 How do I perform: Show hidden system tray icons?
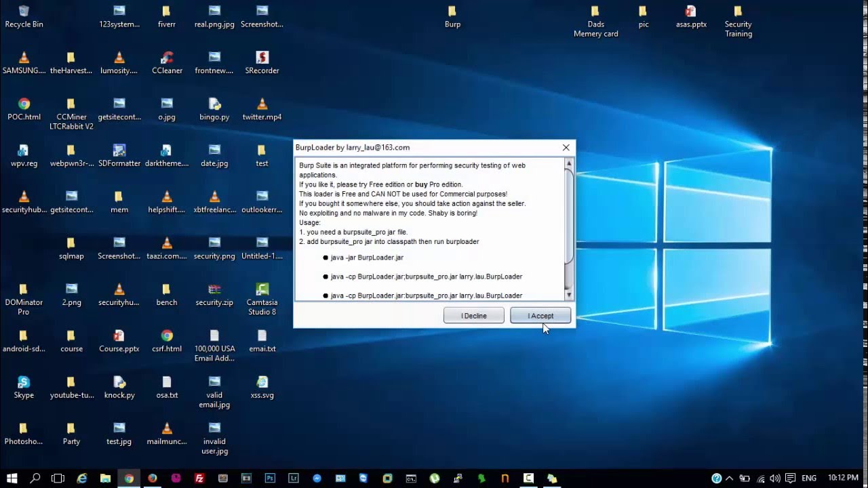730,478
